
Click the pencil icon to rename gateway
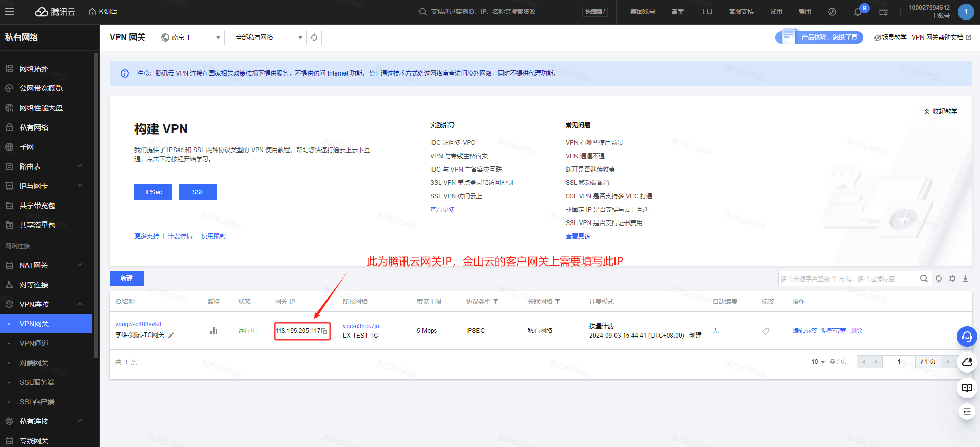(171, 336)
